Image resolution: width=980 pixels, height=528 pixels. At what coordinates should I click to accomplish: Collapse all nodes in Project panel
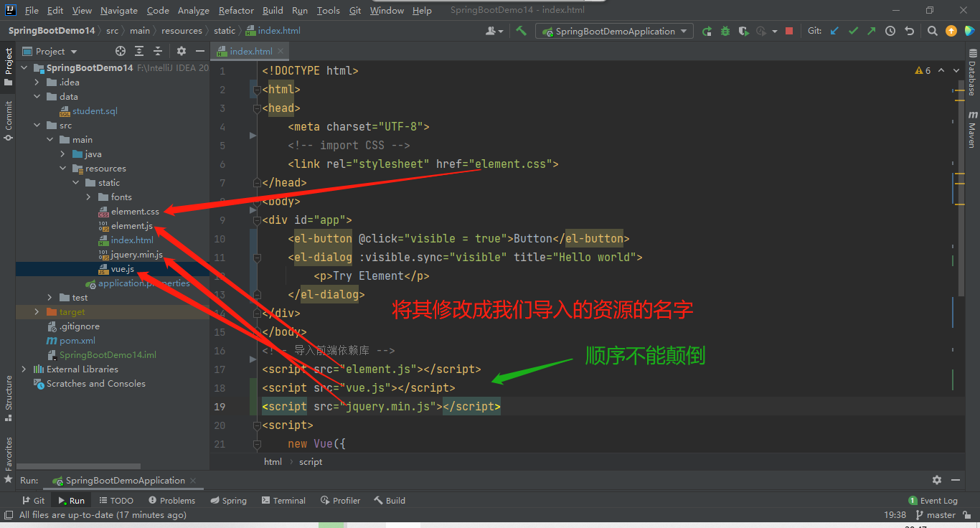coord(158,51)
